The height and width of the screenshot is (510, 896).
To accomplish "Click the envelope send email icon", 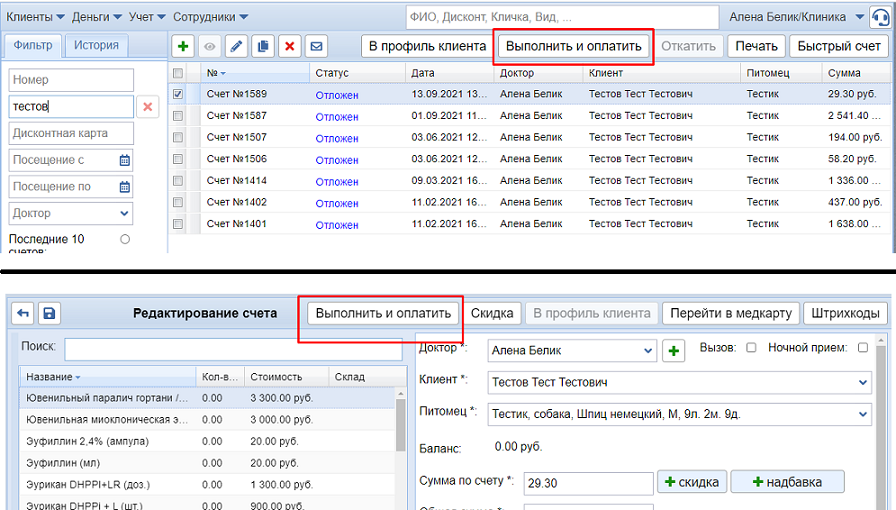I will click(x=316, y=46).
